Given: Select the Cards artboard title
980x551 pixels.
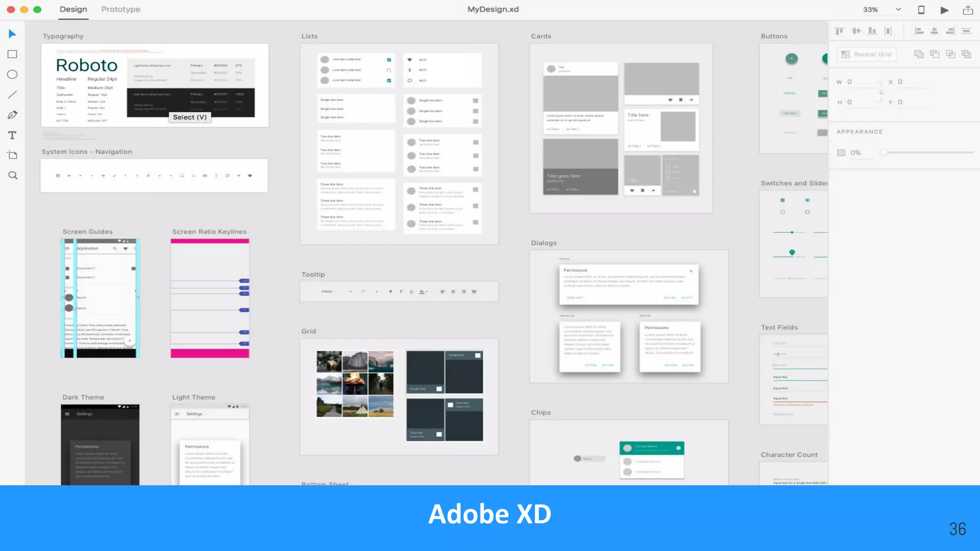Looking at the screenshot, I should click(541, 36).
